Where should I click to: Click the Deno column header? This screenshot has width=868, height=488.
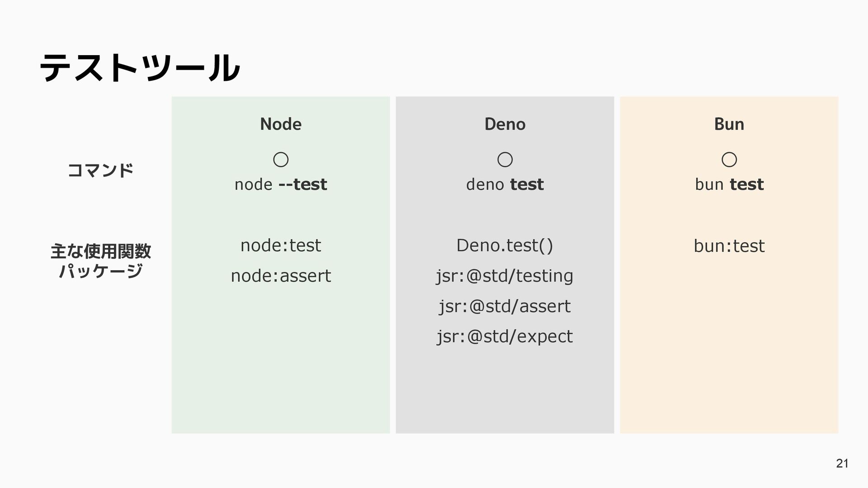[505, 124]
